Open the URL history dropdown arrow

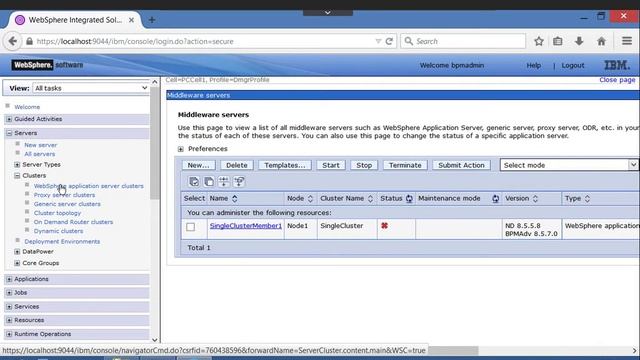[378, 41]
